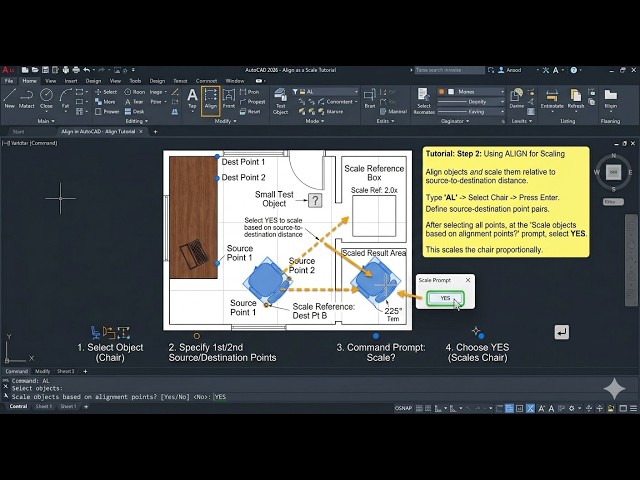Screen dimensions: 640x480
Task: Open the AL layer dropdown
Action: [x=328, y=92]
